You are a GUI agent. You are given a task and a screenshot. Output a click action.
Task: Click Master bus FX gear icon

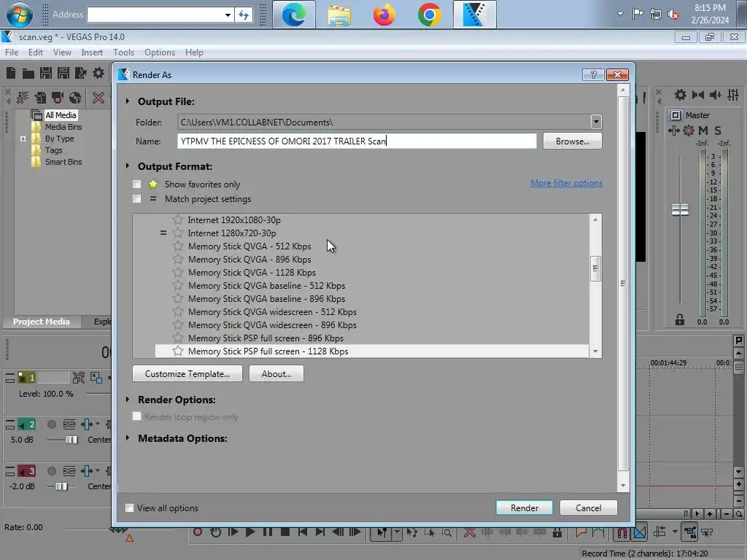[x=689, y=130]
